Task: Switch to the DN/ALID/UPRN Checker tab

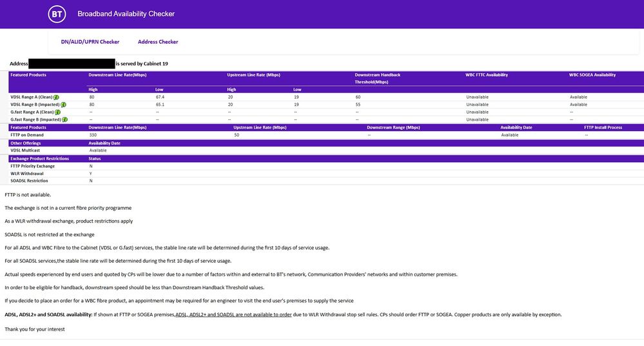Action: pos(90,42)
